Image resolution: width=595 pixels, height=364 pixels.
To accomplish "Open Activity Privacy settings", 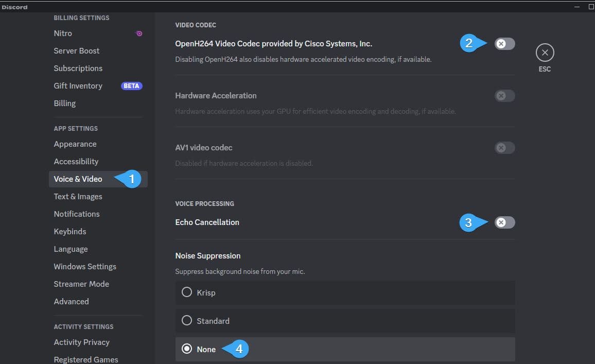I will pos(82,342).
